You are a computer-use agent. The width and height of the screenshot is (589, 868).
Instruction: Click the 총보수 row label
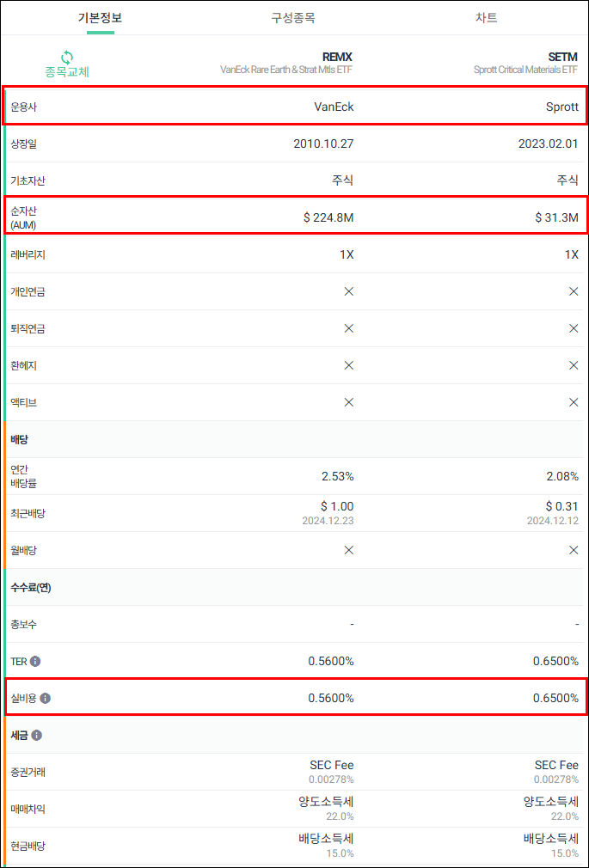(24, 625)
